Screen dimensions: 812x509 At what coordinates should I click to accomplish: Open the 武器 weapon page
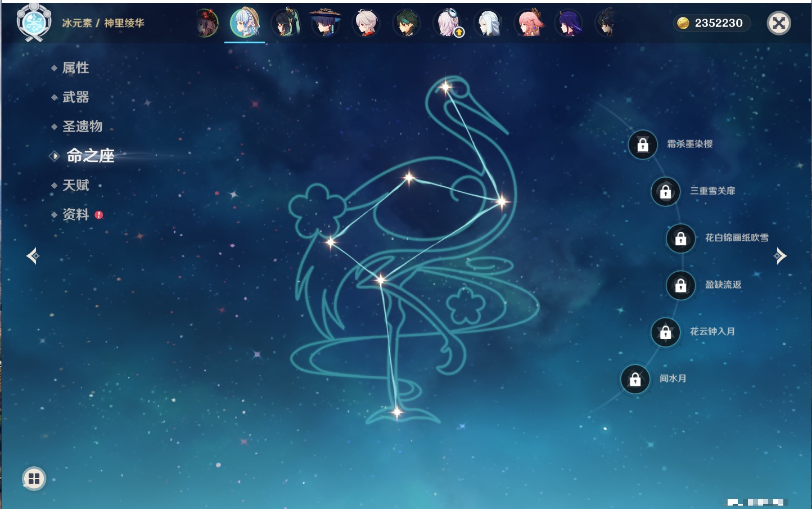tap(75, 97)
